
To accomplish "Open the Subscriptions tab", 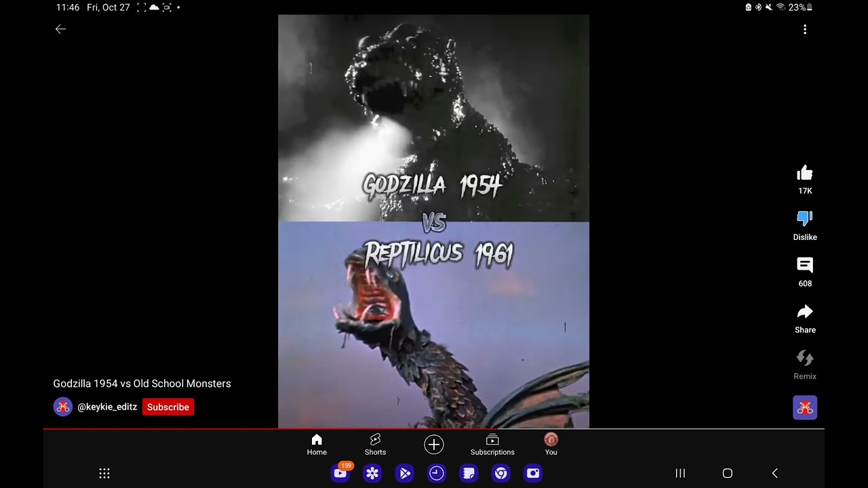I will tap(492, 445).
